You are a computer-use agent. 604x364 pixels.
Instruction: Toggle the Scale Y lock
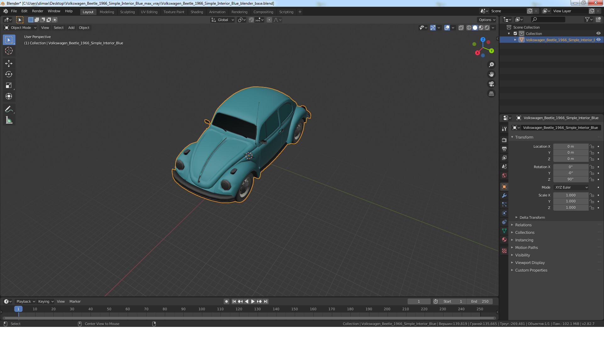click(x=592, y=201)
